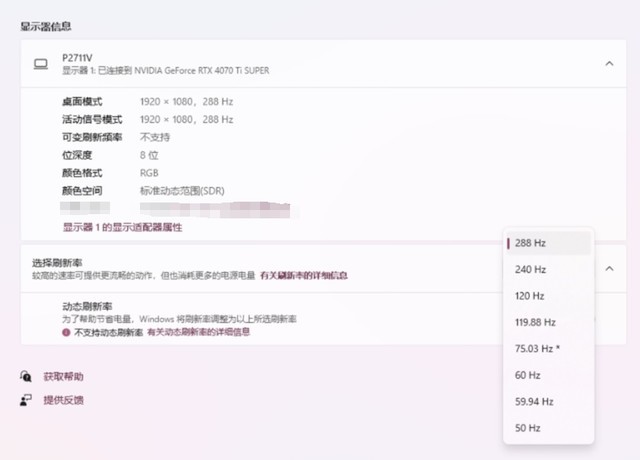Click the 提供反馈 feedback icon
This screenshot has width=640, height=460.
point(26,400)
